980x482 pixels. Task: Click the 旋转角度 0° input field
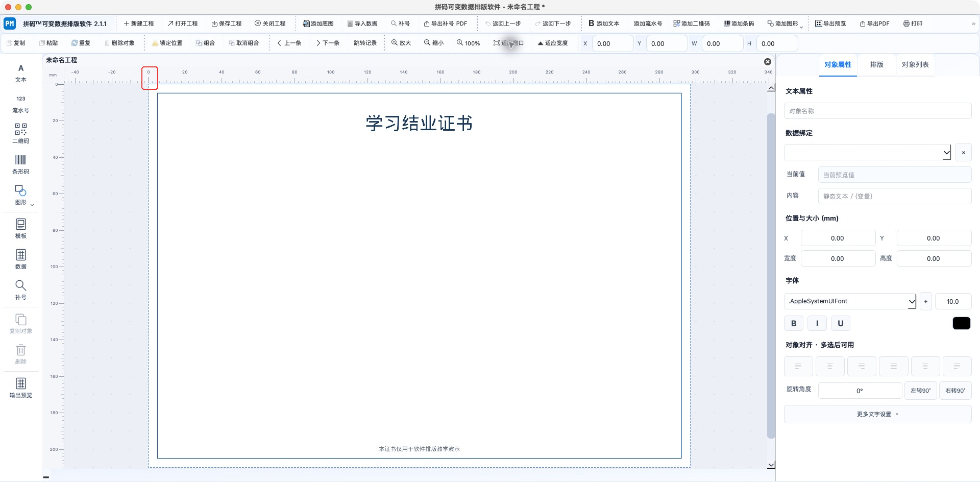[x=860, y=391]
